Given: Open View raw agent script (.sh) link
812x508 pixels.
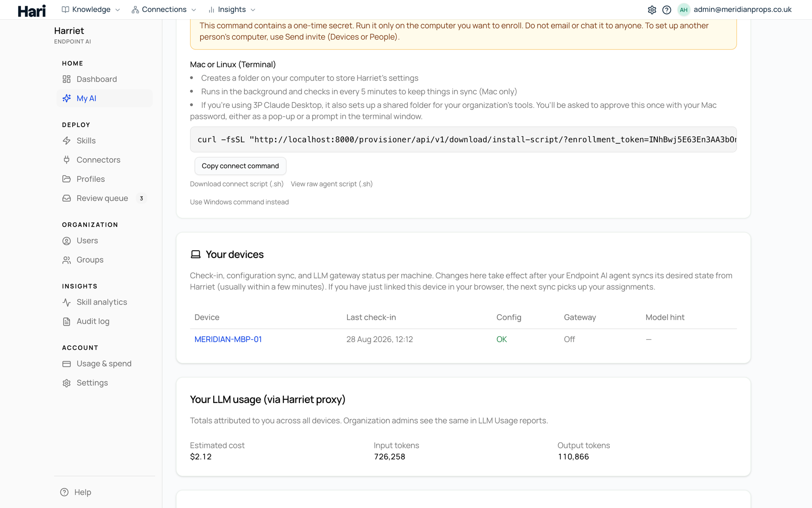Looking at the screenshot, I should 332,184.
